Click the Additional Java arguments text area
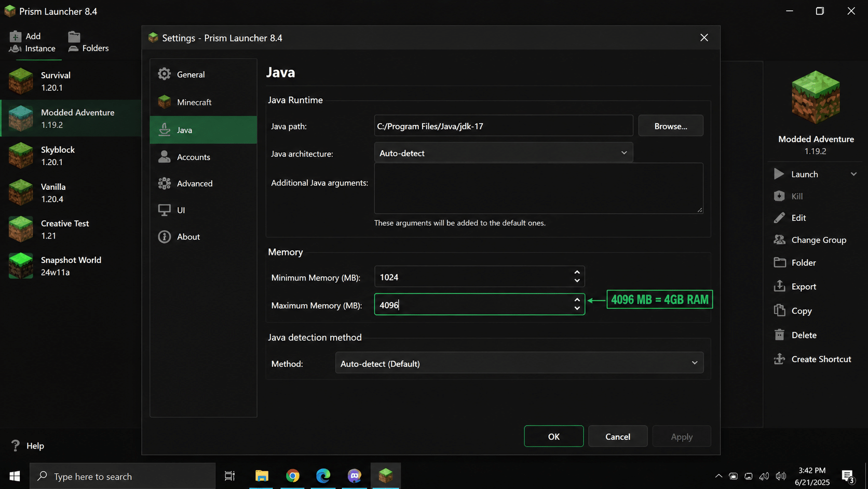 (538, 188)
